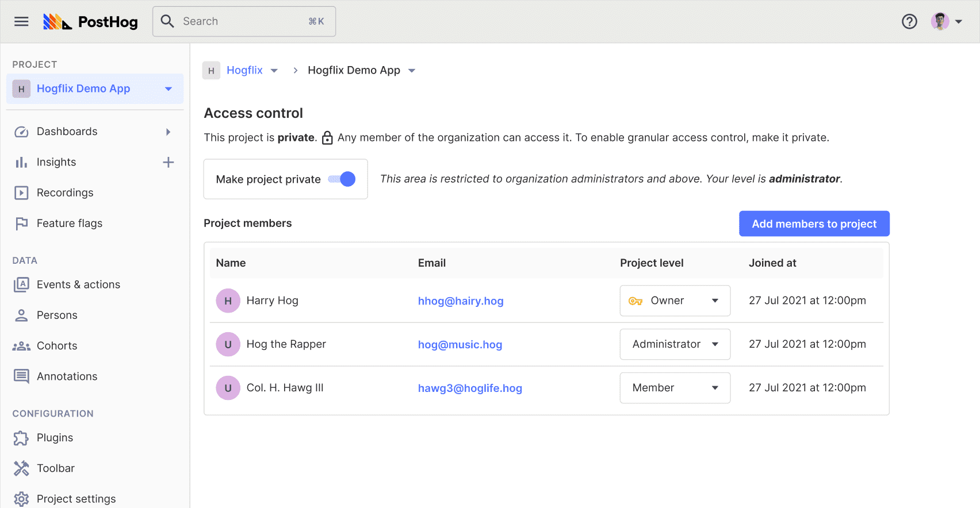The height and width of the screenshot is (508, 980).
Task: Open Harry Hog's Owner level dropdown
Action: pyautogui.click(x=675, y=301)
